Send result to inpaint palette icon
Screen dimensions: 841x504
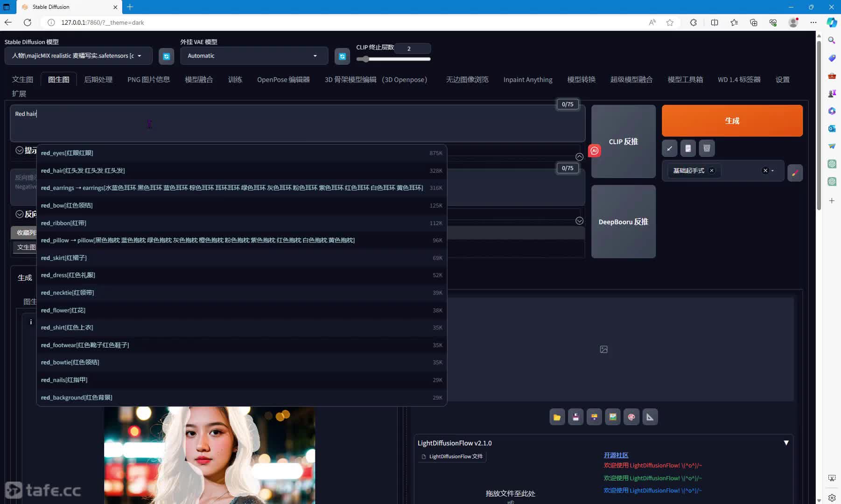point(631,417)
